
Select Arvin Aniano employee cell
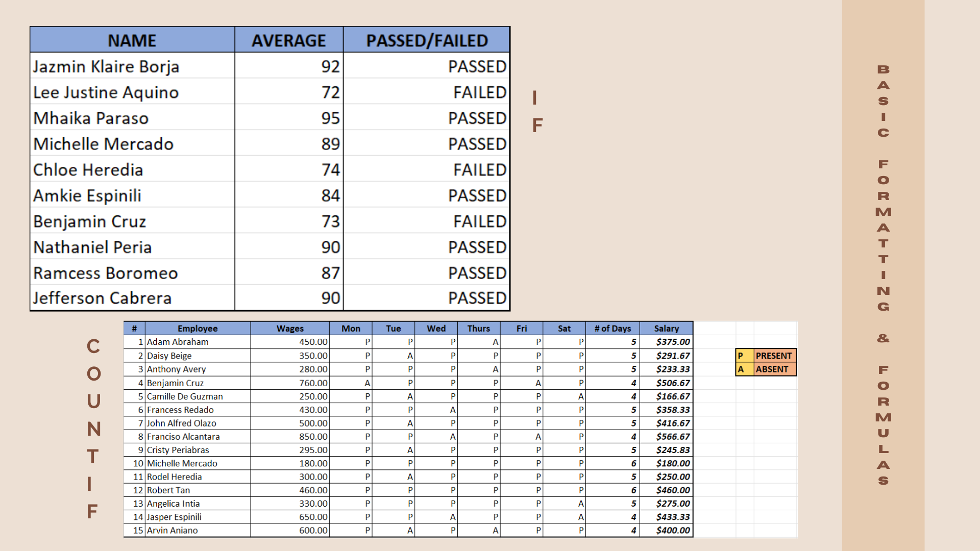(x=172, y=530)
